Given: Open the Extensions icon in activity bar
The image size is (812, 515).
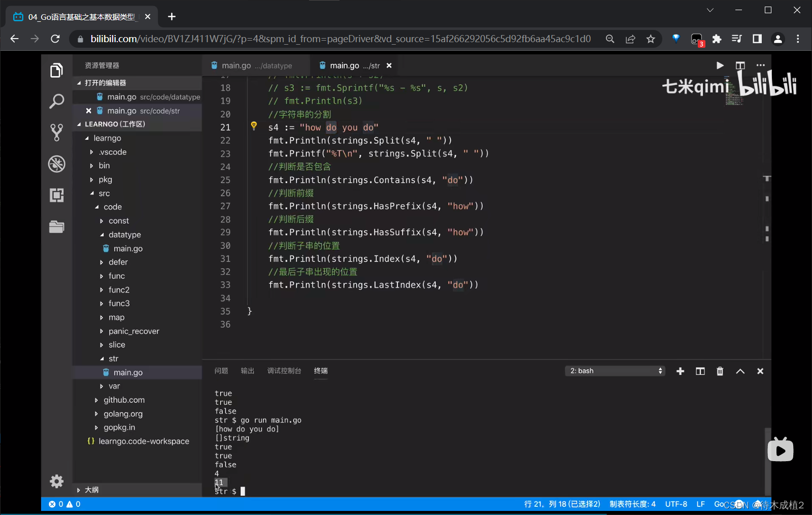Looking at the screenshot, I should (x=56, y=195).
